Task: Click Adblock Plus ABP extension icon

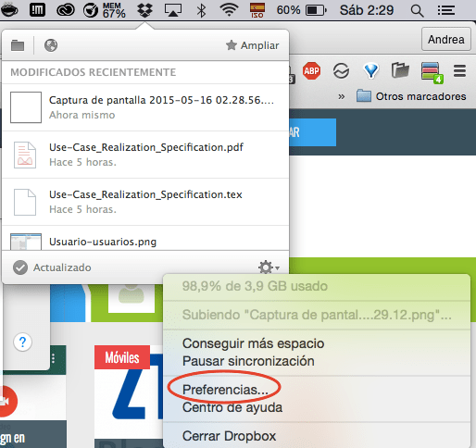Action: click(x=311, y=71)
